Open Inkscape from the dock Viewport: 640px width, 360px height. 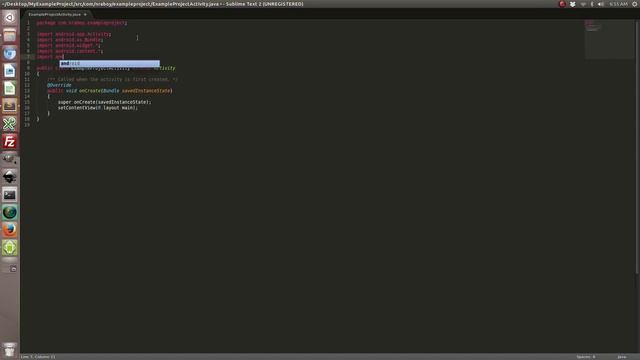tap(9, 177)
